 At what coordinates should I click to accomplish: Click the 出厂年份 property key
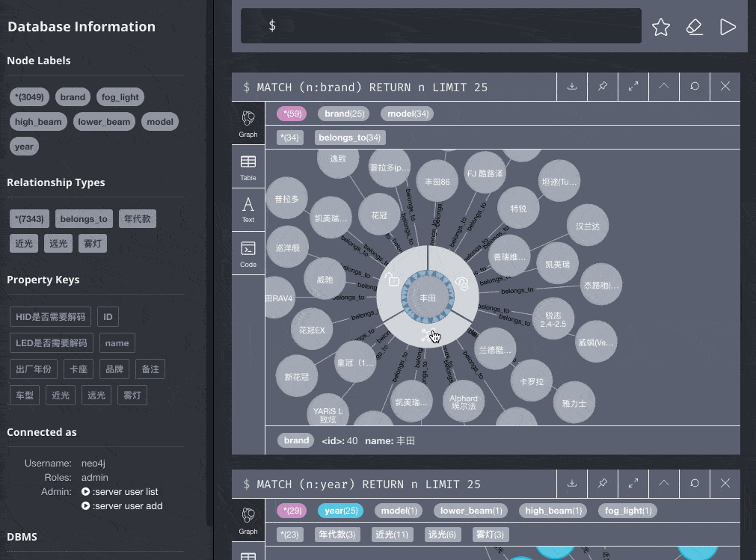click(x=34, y=369)
